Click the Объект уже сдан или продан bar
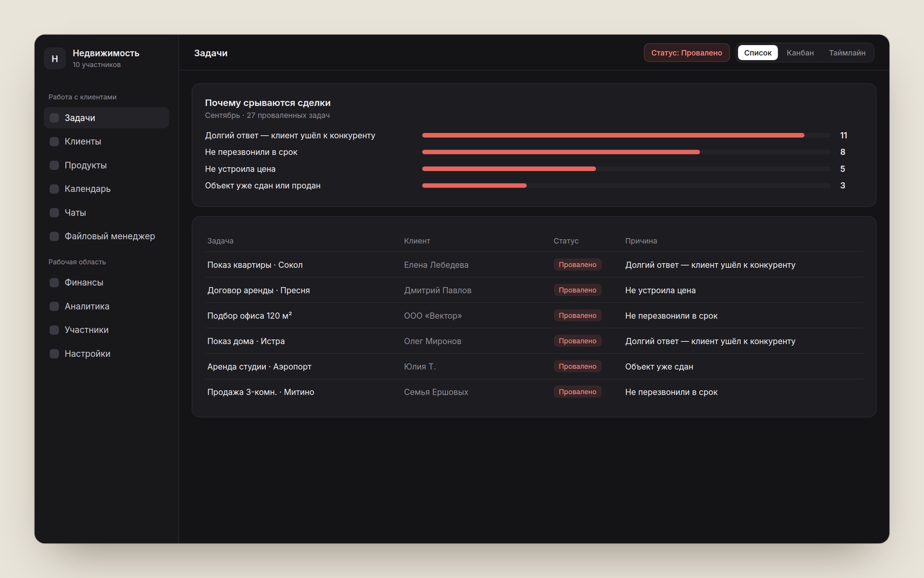 coord(626,185)
